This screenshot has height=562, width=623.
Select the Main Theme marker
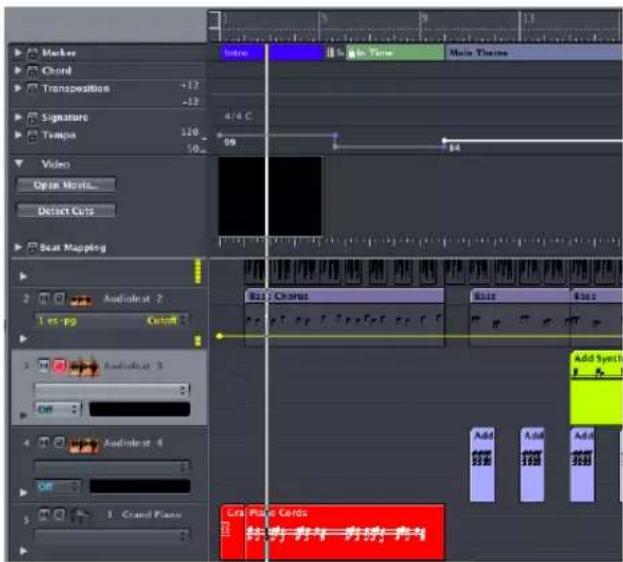534,53
